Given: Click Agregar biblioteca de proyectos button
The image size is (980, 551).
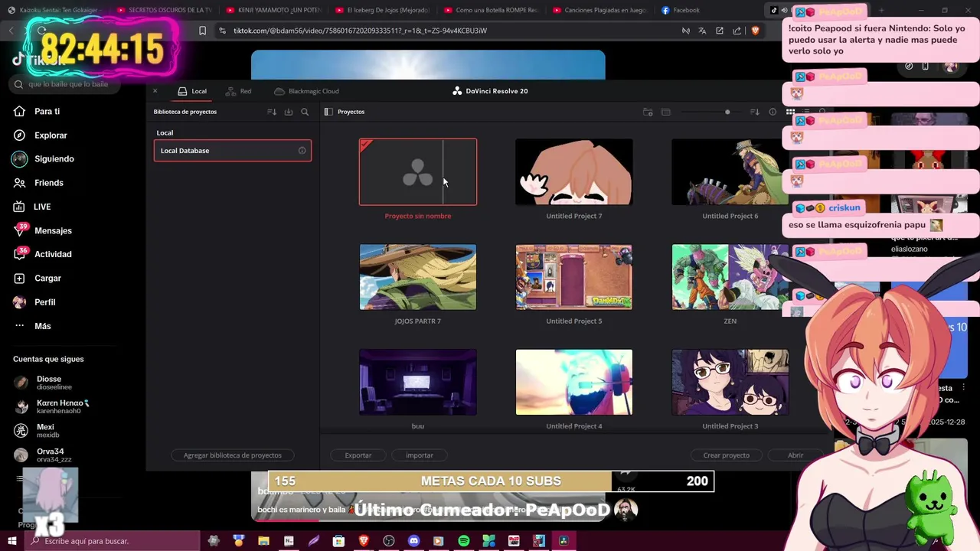Looking at the screenshot, I should (233, 455).
